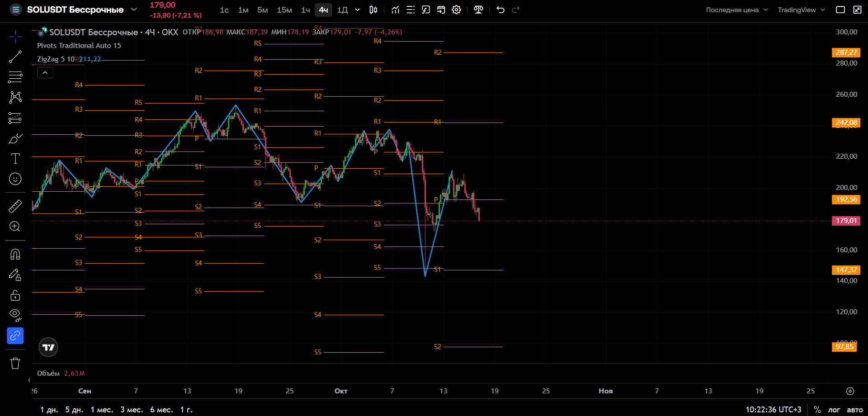
Task: Click the 179,01 price label on axis
Action: (846, 221)
